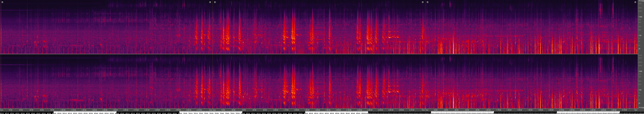Click the fade-out handle of the first clip
The height and width of the screenshot is (114, 644).
(210, 2)
